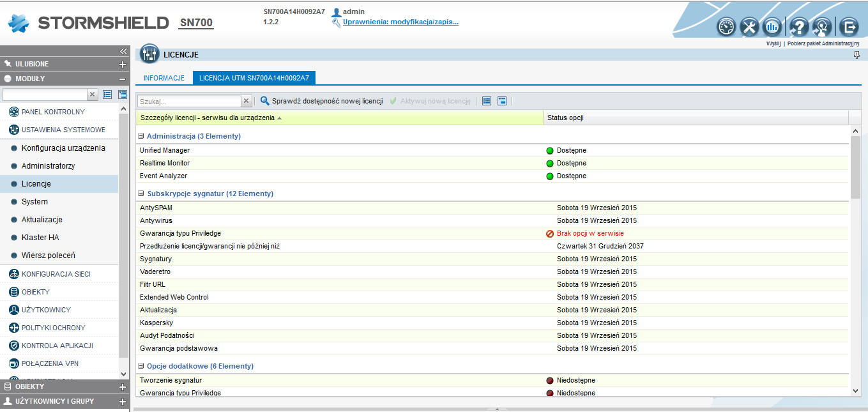
Task: Click the SN700 model label
Action: 197,23
